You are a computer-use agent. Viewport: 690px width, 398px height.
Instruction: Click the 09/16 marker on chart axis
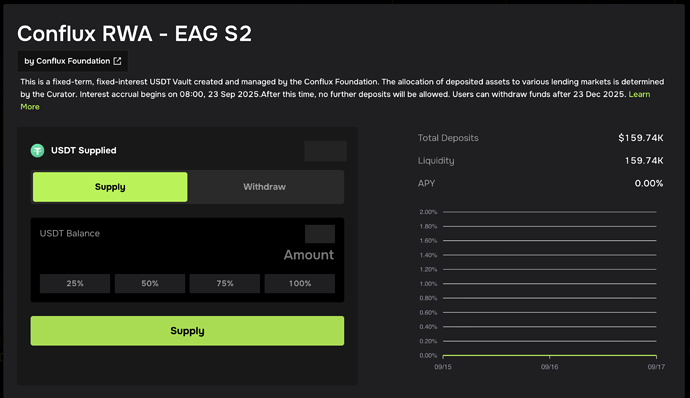coord(550,367)
